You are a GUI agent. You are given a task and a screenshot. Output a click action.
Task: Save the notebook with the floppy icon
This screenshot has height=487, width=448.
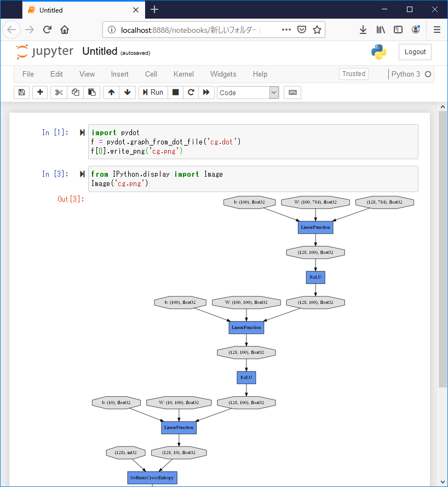21,92
